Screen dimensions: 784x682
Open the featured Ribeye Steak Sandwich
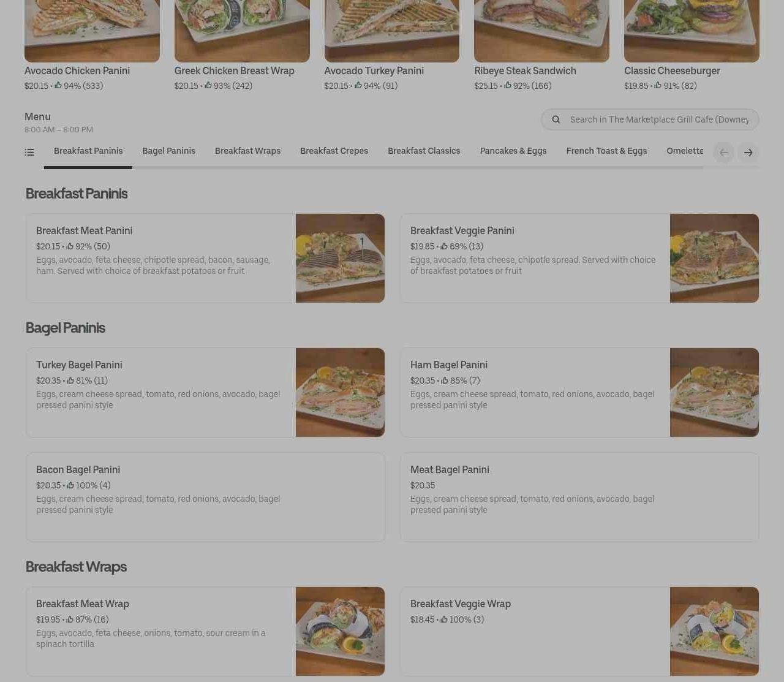tap(541, 46)
